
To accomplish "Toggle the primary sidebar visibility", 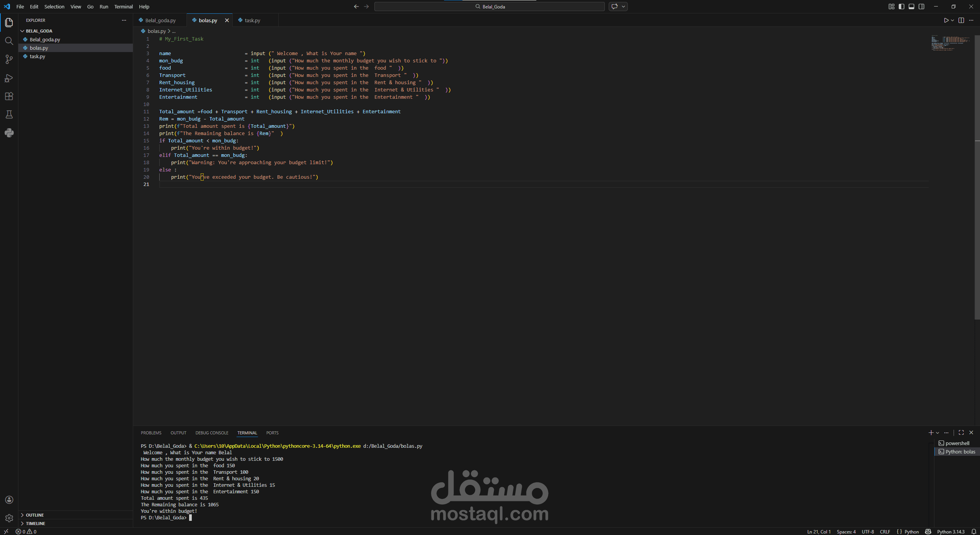I will click(902, 7).
